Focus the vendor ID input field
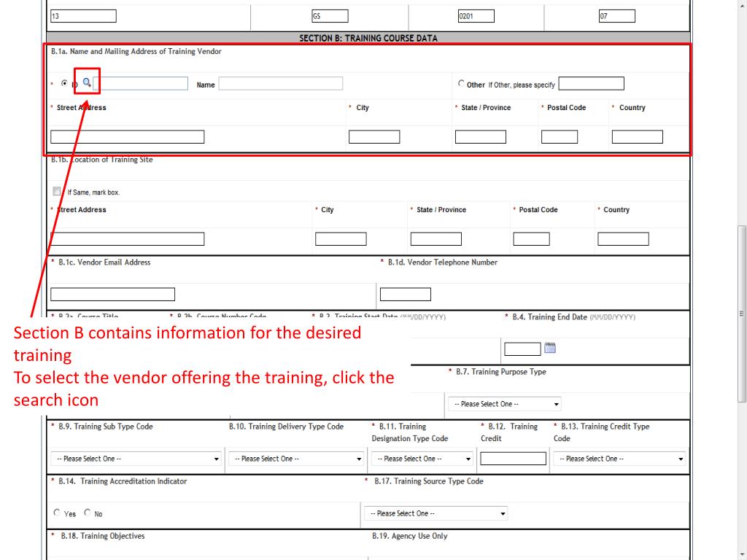Viewport: 747px width, 560px height. click(x=142, y=84)
